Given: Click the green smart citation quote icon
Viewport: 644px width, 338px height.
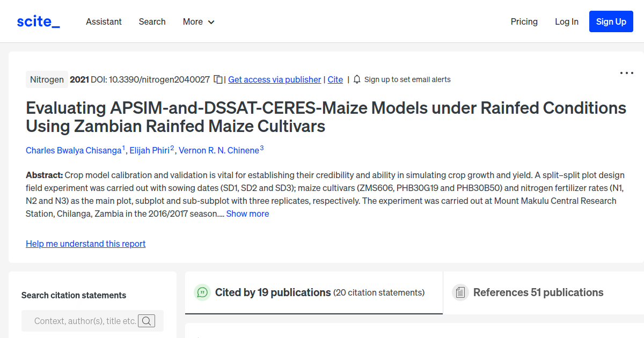Looking at the screenshot, I should [x=202, y=292].
